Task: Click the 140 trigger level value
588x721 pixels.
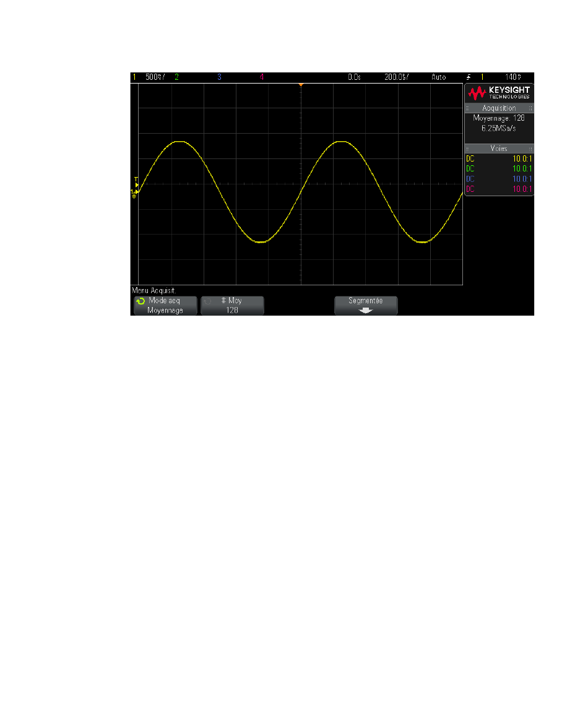Action: (513, 77)
